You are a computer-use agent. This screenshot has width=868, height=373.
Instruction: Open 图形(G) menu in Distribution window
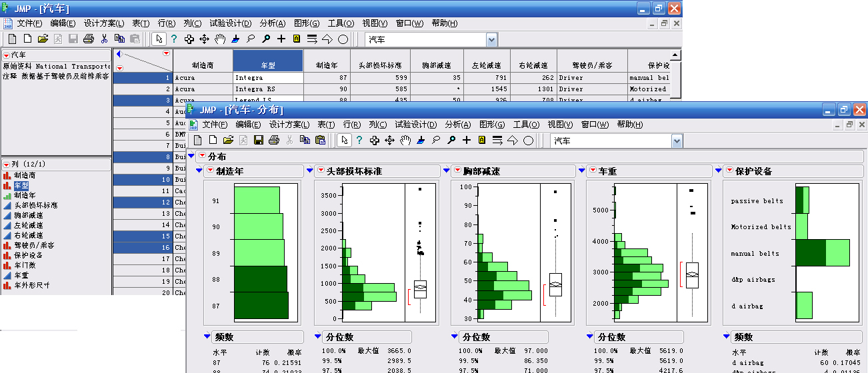493,125
